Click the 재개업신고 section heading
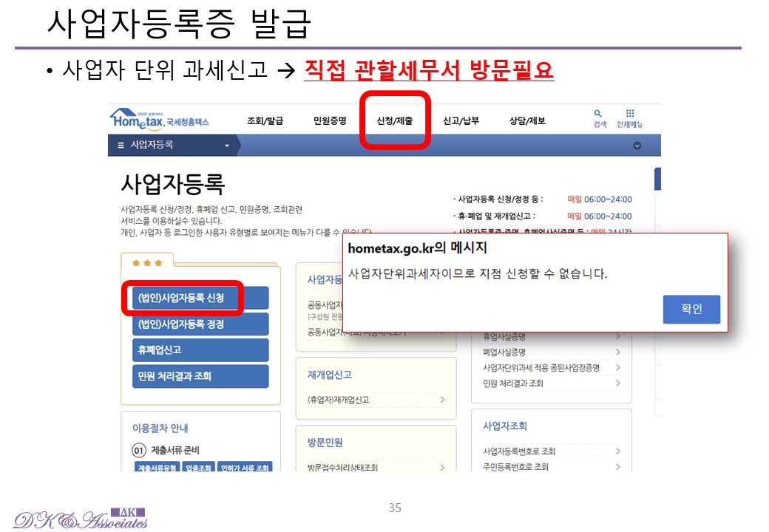The image size is (769, 532). point(330,375)
